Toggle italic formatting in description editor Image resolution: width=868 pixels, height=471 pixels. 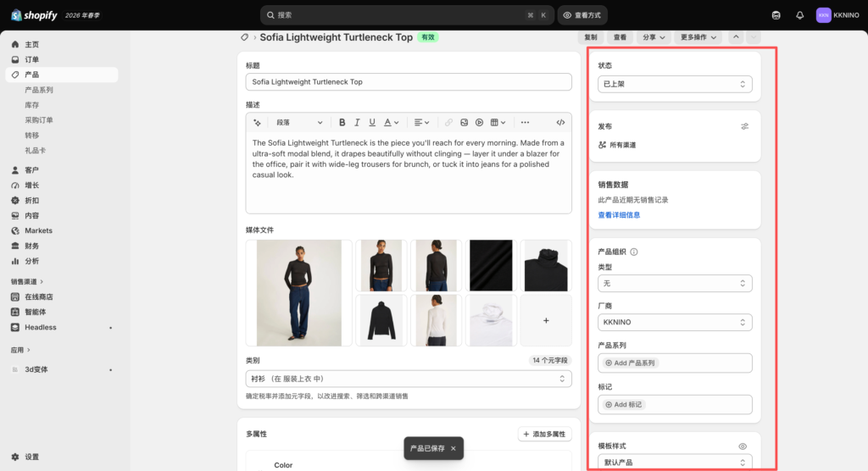(357, 122)
